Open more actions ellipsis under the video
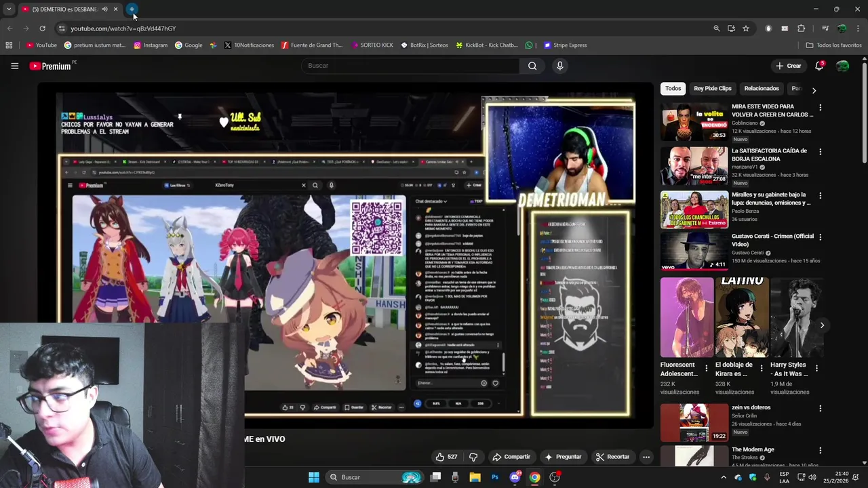 pyautogui.click(x=646, y=457)
